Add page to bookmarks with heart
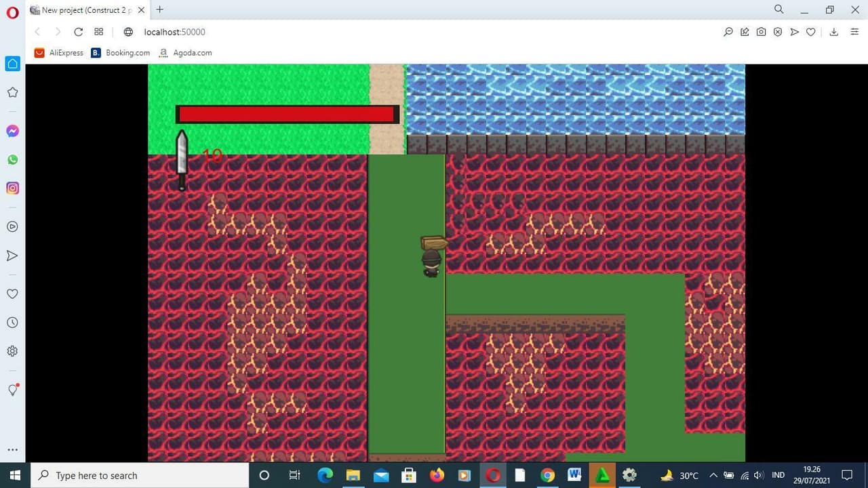 810,32
